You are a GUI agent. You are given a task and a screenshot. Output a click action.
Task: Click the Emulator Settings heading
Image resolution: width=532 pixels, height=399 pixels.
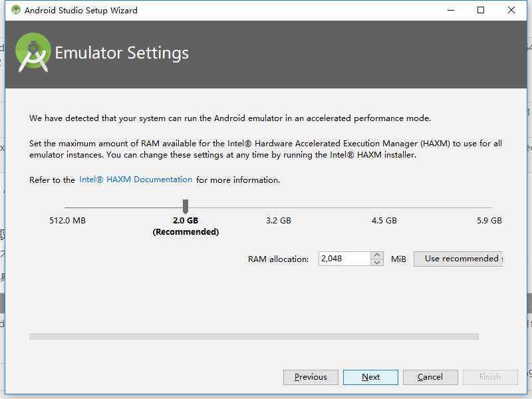pyautogui.click(x=122, y=53)
